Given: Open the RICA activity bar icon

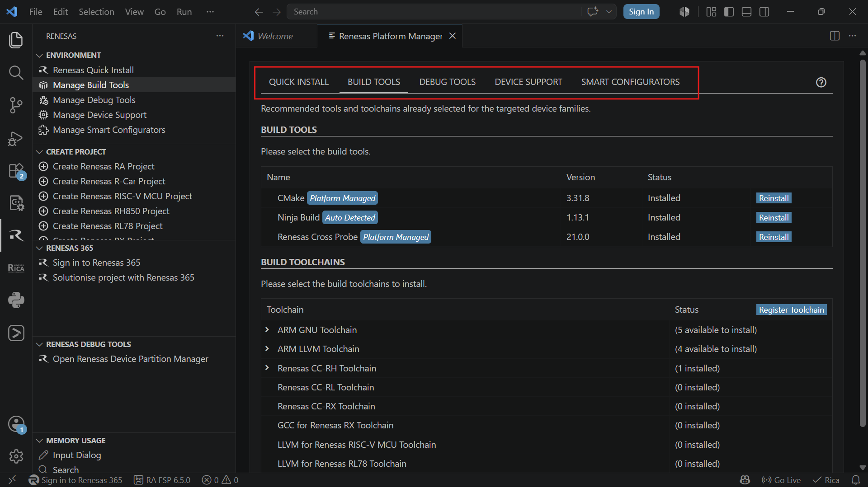Looking at the screenshot, I should [x=16, y=268].
